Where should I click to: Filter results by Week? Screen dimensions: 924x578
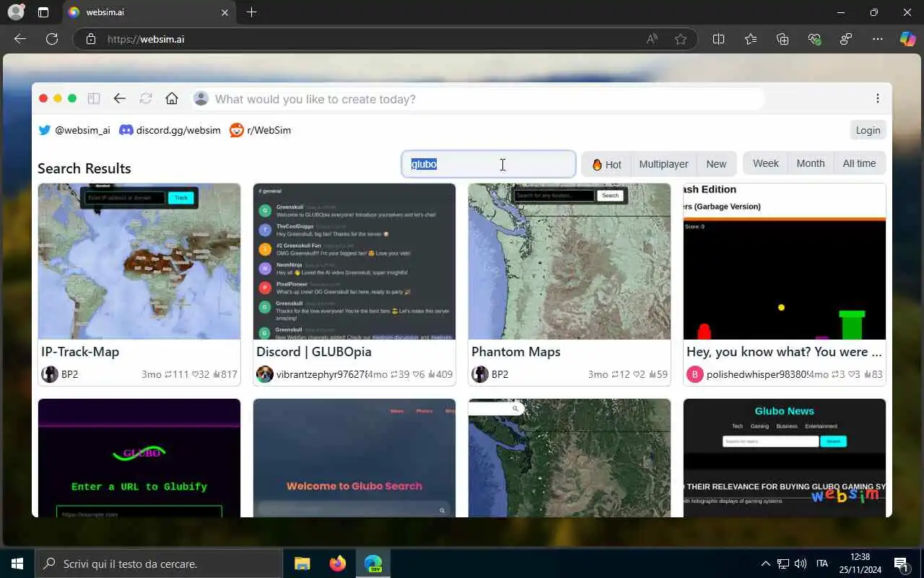pyautogui.click(x=765, y=163)
